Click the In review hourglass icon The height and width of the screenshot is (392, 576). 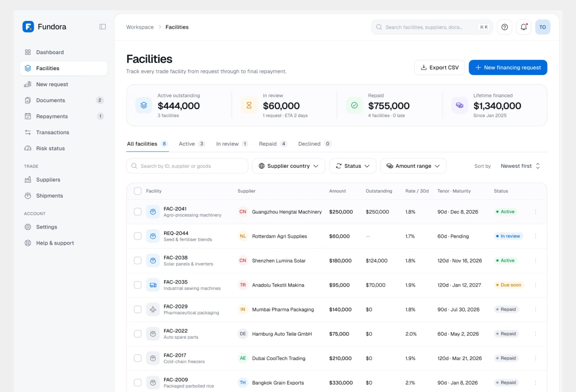[249, 105]
